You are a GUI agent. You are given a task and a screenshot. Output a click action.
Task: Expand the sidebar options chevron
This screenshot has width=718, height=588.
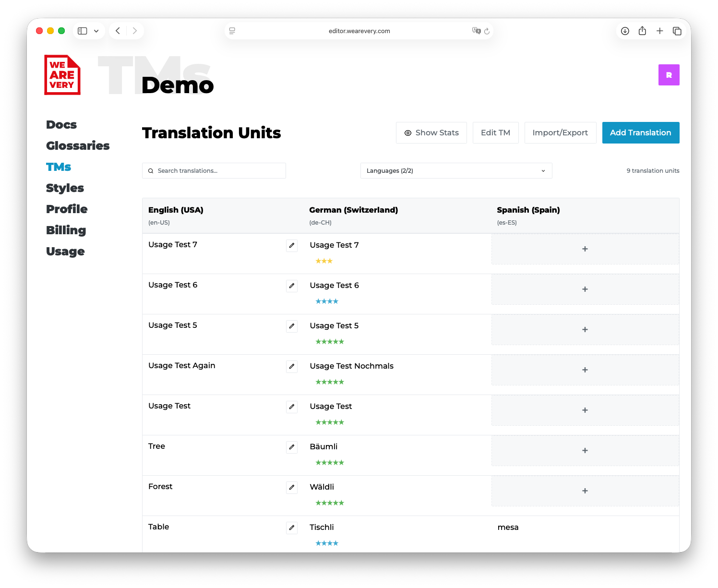[x=96, y=31]
